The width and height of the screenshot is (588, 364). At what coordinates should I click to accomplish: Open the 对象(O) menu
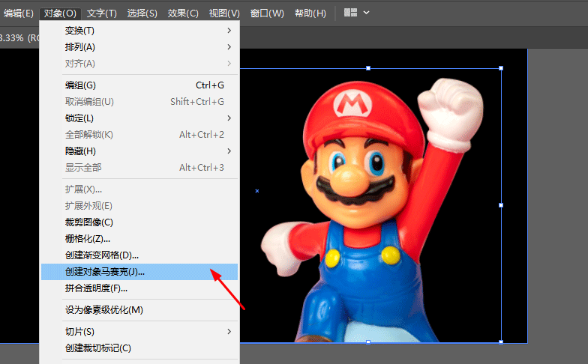click(x=60, y=13)
